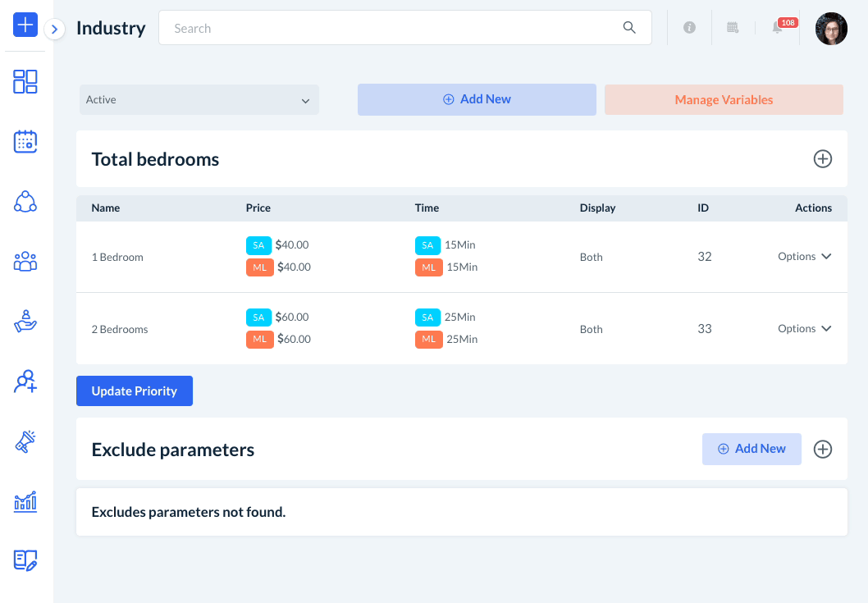Viewport: 868px width, 603px height.
Task: Click the ML 15Min time value
Action: coord(462,267)
